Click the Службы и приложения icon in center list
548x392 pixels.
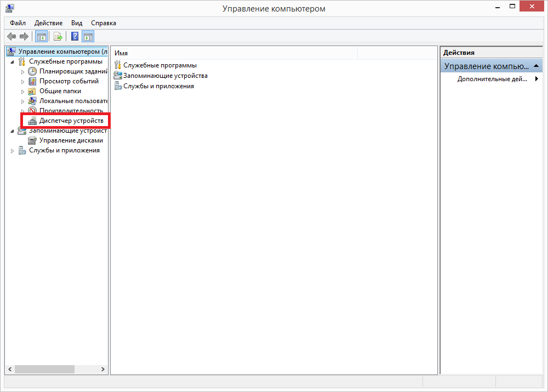coord(118,86)
